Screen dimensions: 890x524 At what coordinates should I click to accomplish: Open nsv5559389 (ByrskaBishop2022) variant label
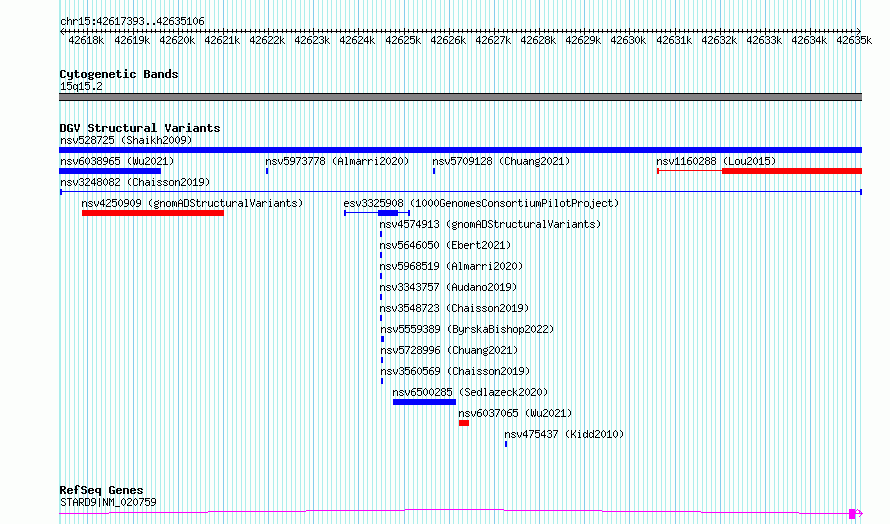tap(467, 329)
